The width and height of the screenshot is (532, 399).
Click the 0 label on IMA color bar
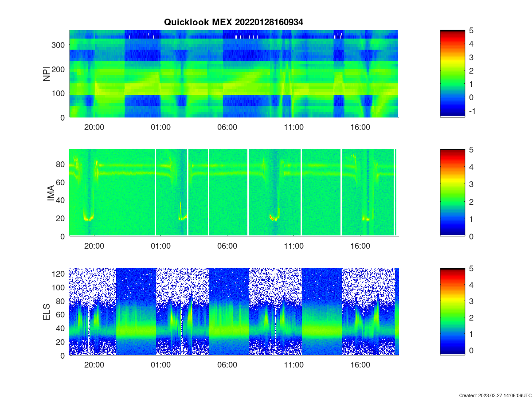472,236
